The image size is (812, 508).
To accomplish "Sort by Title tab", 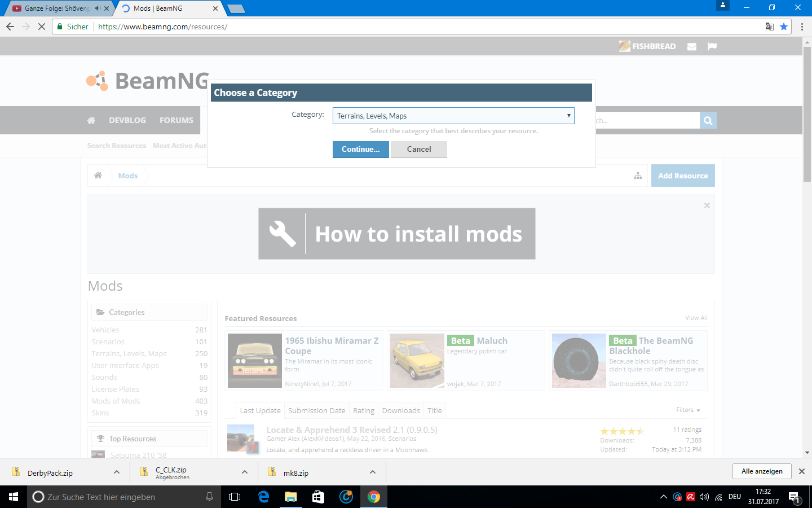I will (435, 410).
